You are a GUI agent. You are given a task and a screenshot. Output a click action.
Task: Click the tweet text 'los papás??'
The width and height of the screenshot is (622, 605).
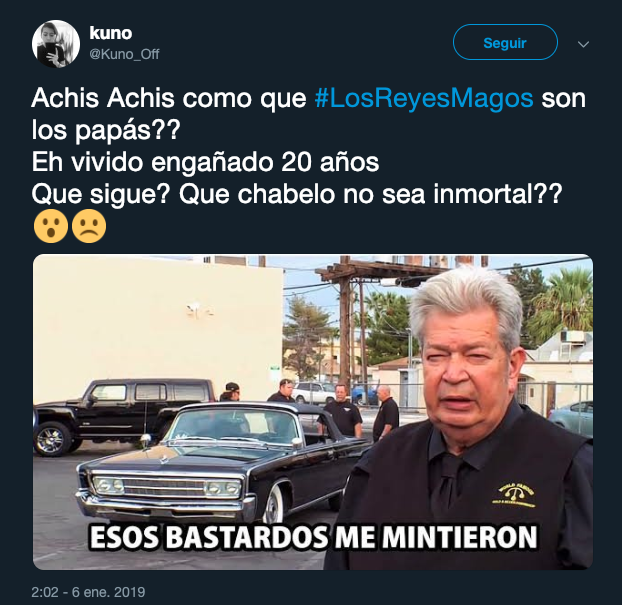(106, 130)
